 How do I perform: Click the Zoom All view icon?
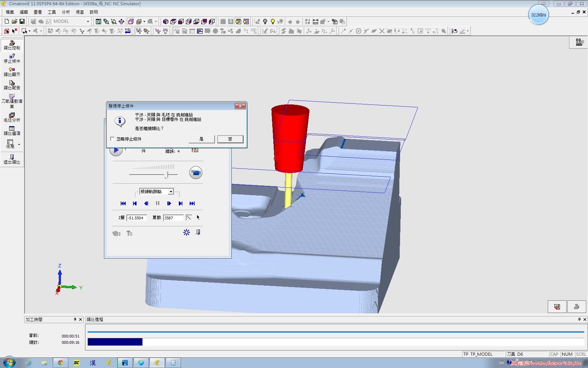point(98,21)
